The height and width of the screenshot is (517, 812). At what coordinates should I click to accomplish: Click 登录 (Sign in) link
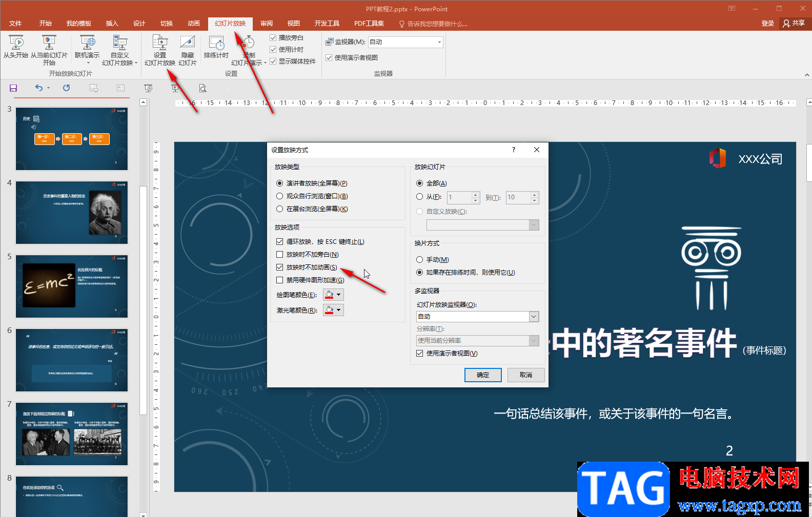[767, 24]
